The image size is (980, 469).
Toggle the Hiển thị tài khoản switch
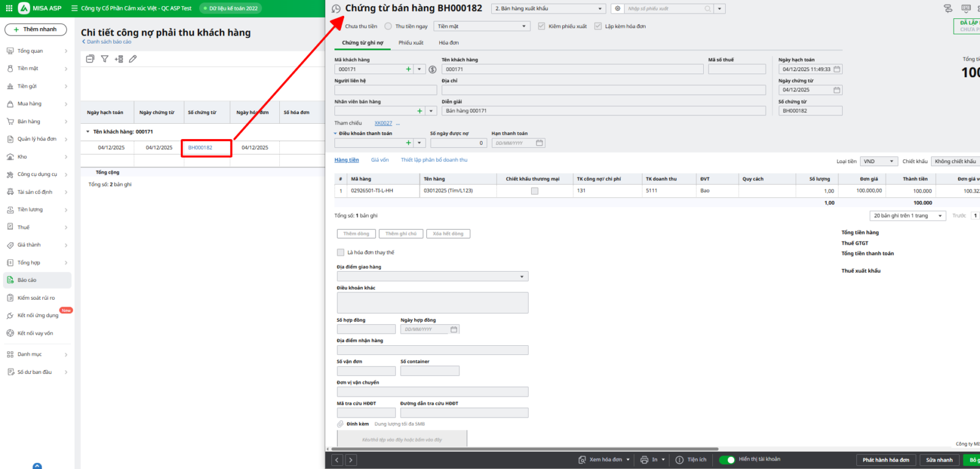tap(727, 460)
